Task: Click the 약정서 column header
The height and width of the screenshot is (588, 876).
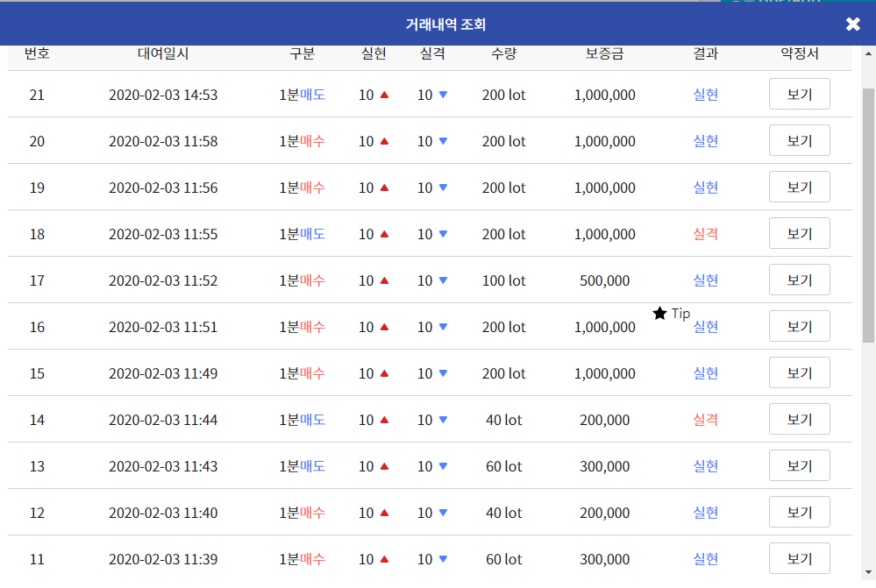Action: pos(800,53)
